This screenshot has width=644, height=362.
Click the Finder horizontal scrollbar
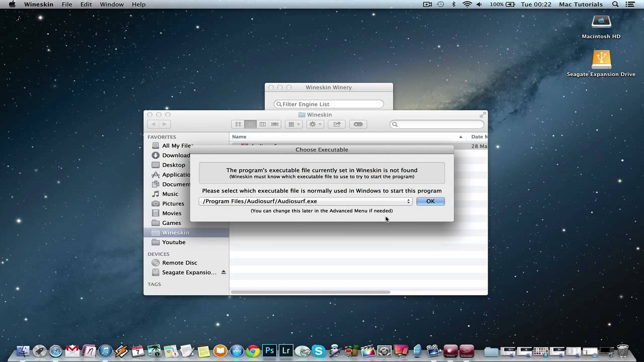pos(310,292)
